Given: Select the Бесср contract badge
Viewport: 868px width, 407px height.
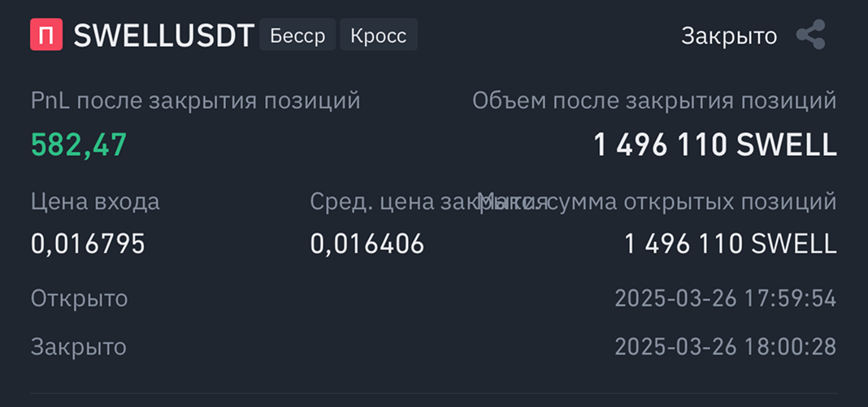Looking at the screenshot, I should 297,36.
